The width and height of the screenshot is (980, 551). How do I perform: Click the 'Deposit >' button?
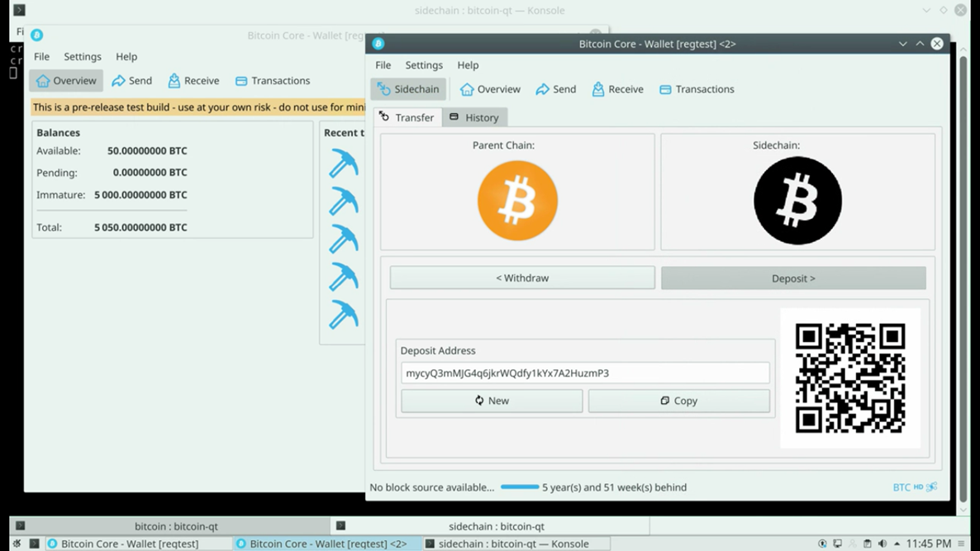click(794, 278)
